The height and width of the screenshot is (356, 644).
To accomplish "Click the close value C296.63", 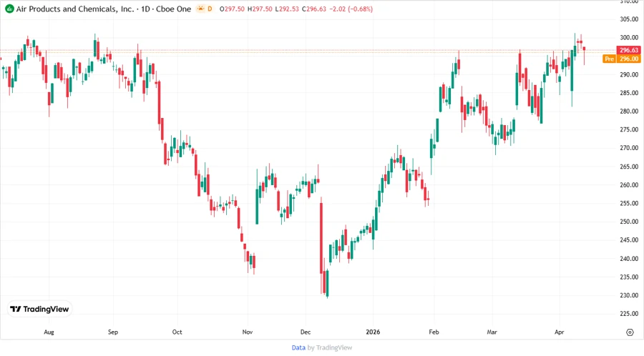I will pos(314,9).
